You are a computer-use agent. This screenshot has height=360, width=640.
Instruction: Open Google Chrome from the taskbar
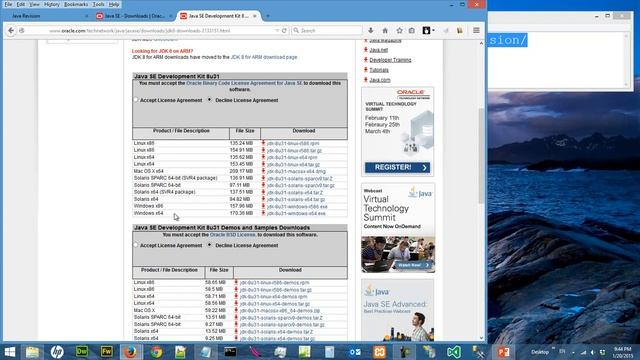tap(156, 352)
